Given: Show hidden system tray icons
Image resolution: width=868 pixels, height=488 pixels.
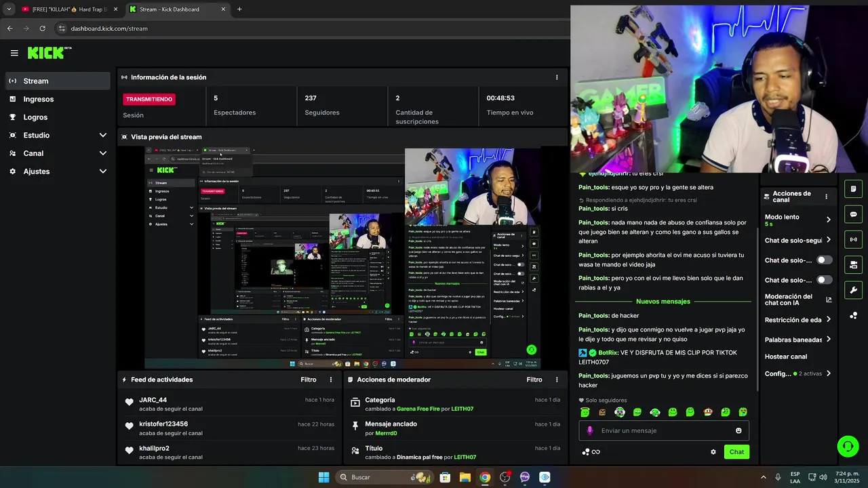Looking at the screenshot, I should [x=763, y=477].
